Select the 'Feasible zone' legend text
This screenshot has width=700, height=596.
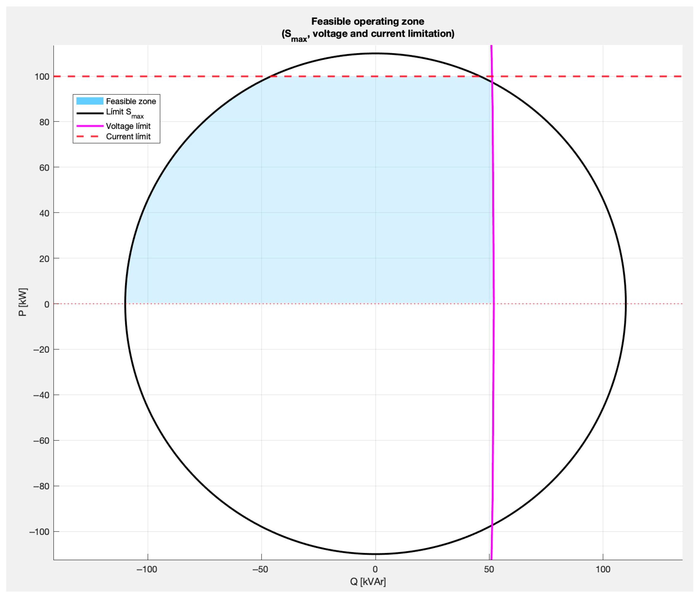pyautogui.click(x=131, y=101)
